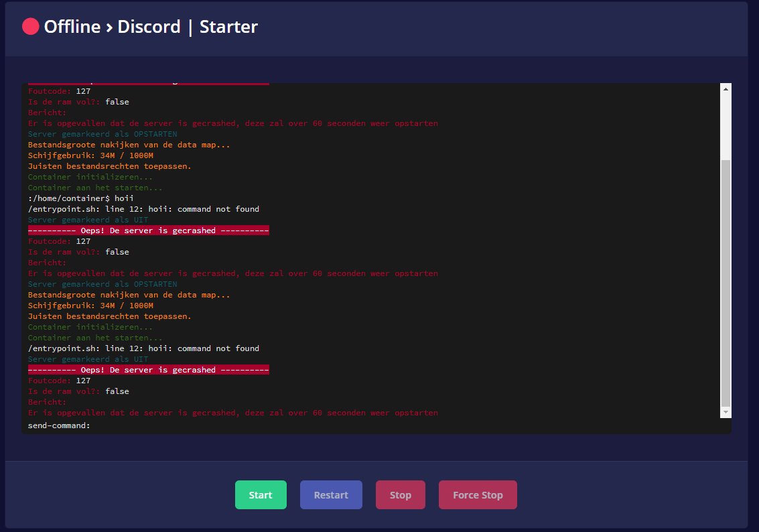Click the 'Discord' text in the header
This screenshot has width=759, height=532.
149,27
